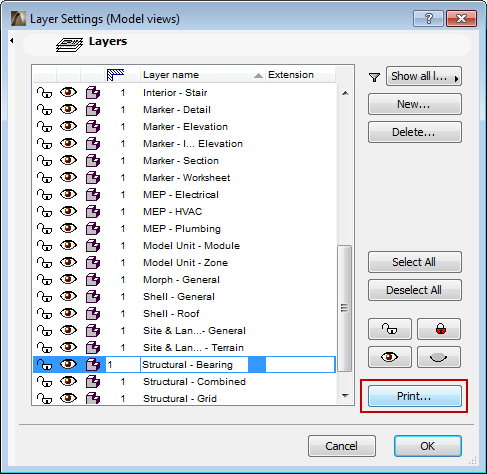Hide the MEP - Plumbing layer via eye
The image size is (487, 474).
point(68,228)
